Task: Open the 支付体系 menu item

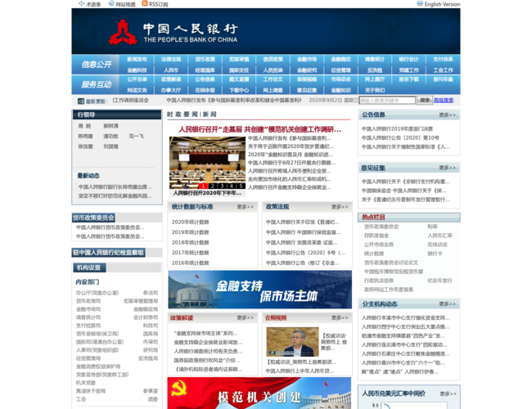Action: pos(443,60)
